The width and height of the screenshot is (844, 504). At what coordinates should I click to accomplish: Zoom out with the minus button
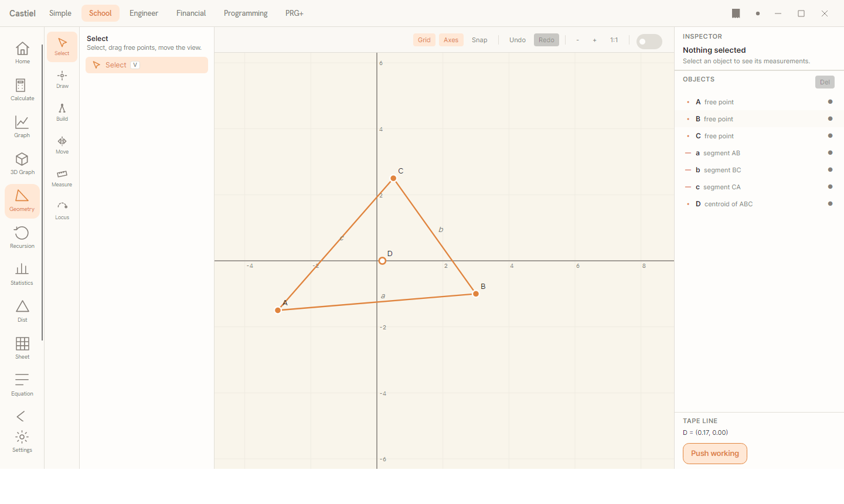pos(578,40)
